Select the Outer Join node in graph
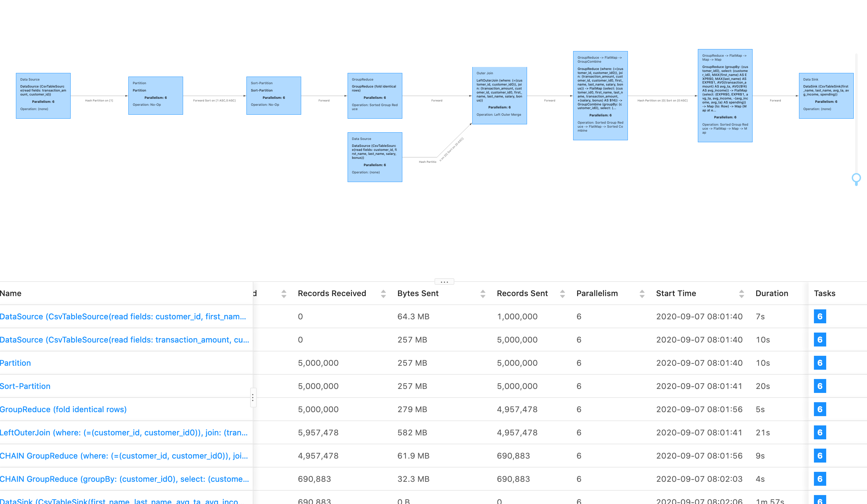867x504 pixels. 499,95
